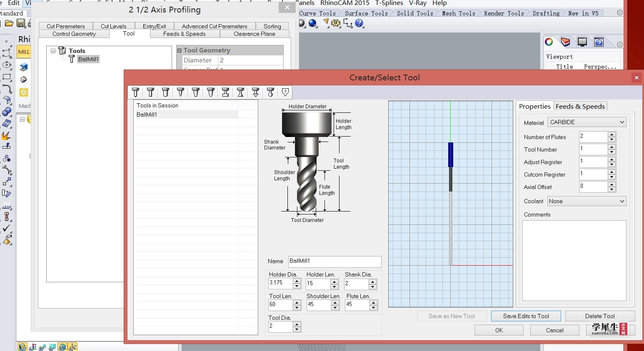The width and height of the screenshot is (644, 351).
Task: Click the Delete Tool button
Action: [600, 316]
